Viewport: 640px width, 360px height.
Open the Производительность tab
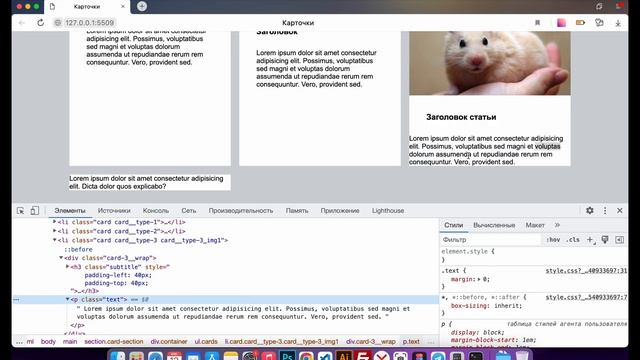click(x=241, y=211)
